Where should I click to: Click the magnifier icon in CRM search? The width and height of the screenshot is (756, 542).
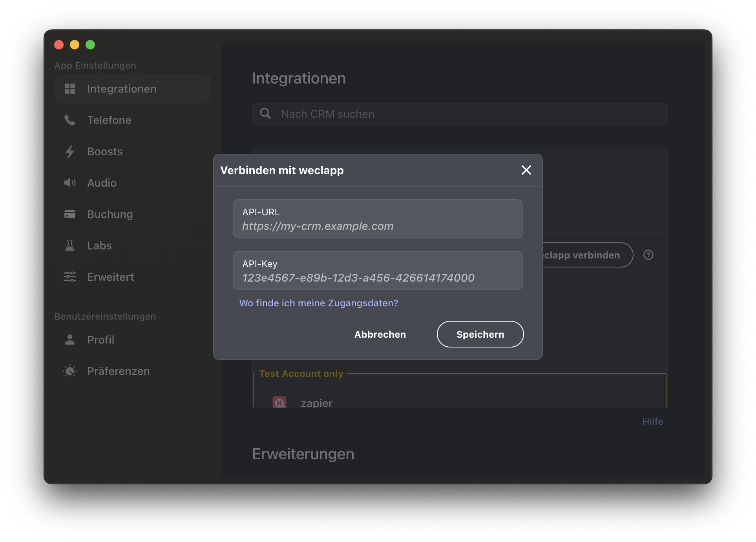(x=265, y=114)
